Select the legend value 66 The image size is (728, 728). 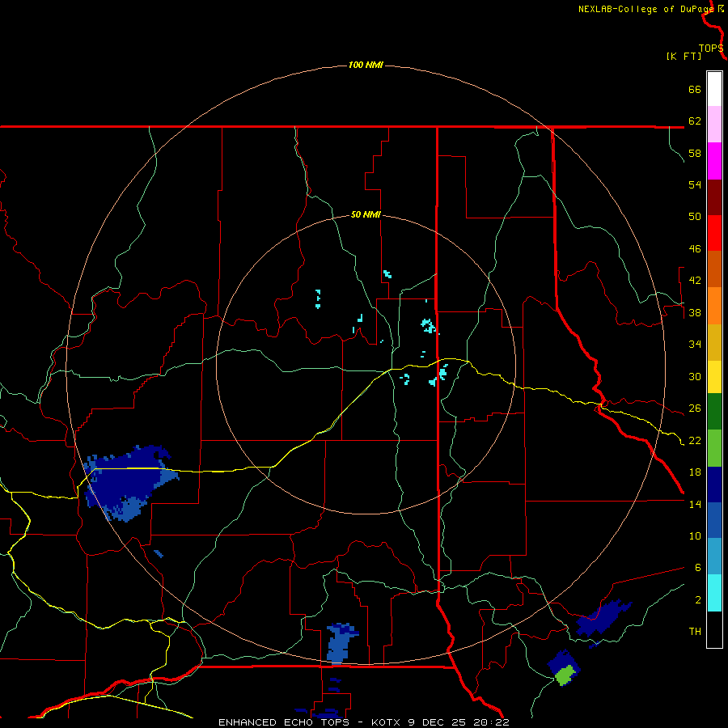(695, 89)
